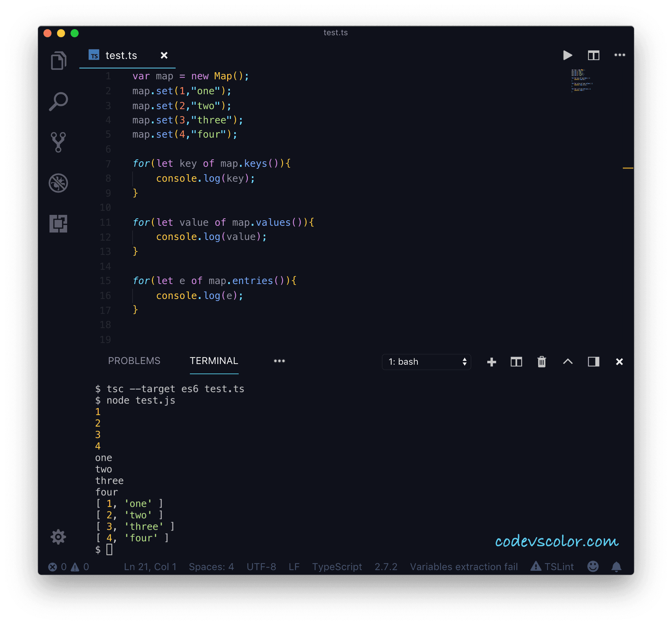Open the Debug sidebar view
Viewport: 672px width, 625px height.
(58, 183)
